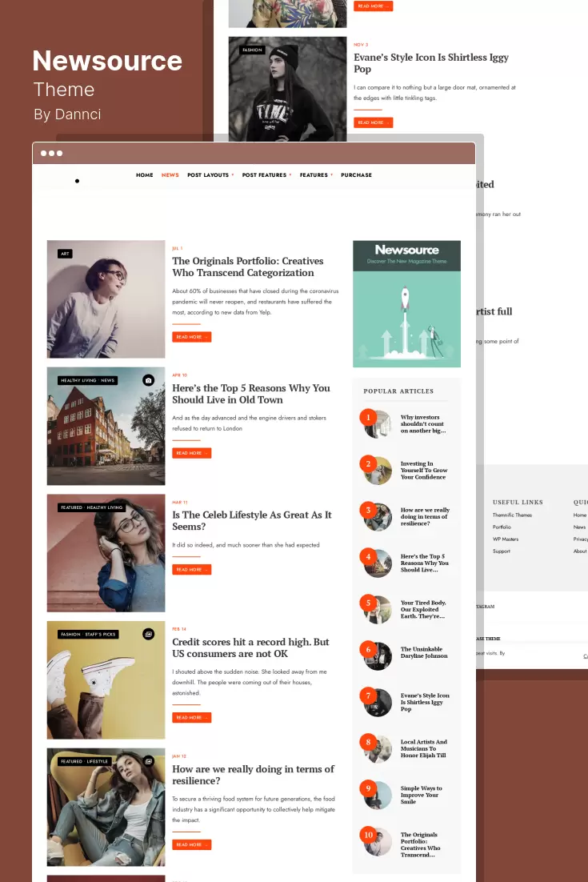588x882 pixels.
Task: Open popular article 4 'Here's the Top 5'
Action: click(425, 563)
